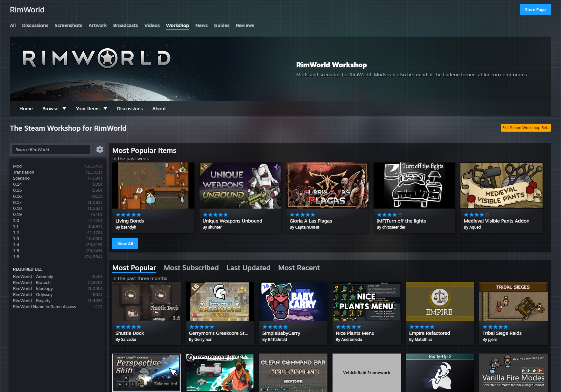The height and width of the screenshot is (392, 561).
Task: Focus the Search RimWorld input field
Action: click(51, 149)
